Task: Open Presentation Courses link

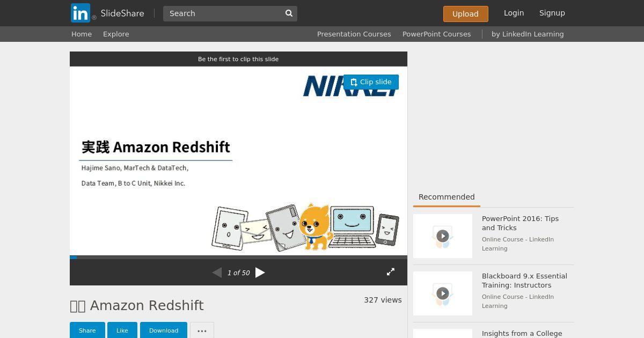Action: click(354, 34)
